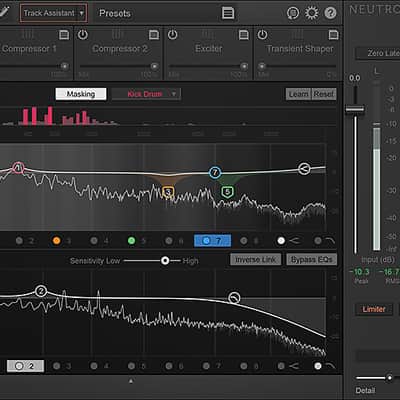This screenshot has height=400, width=400.
Task: Open Compressor 2 module preset icon
Action: 154,35
